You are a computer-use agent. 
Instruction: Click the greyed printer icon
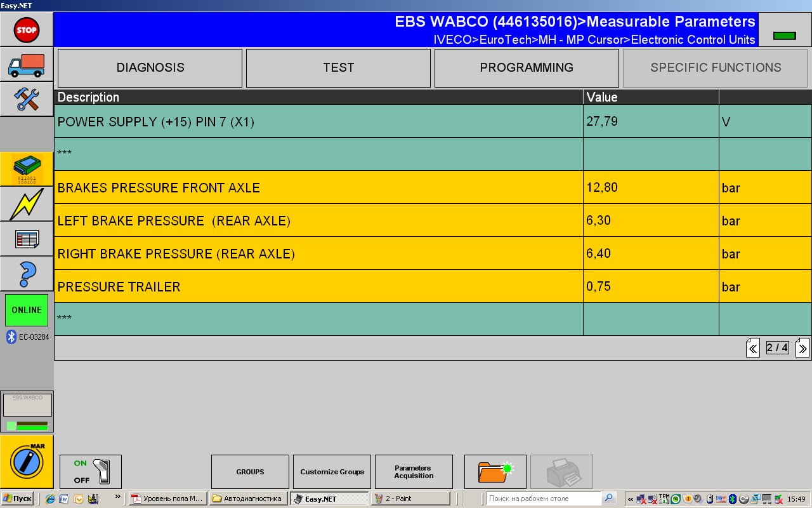561,472
